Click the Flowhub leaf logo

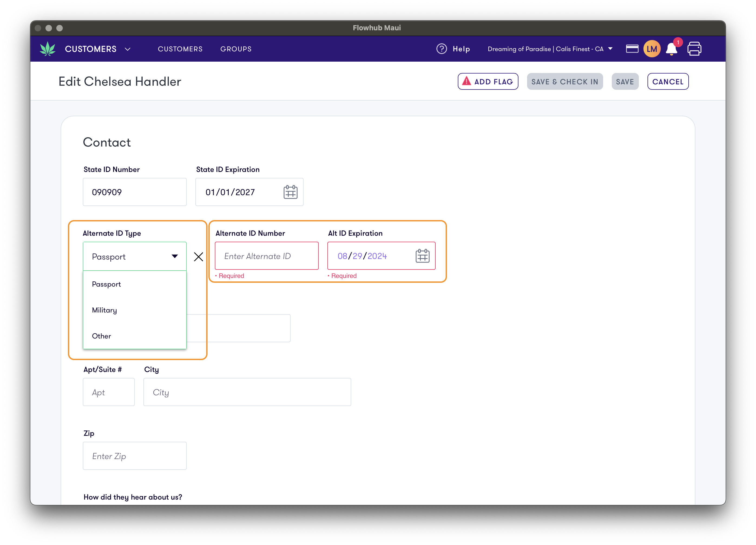[x=48, y=49]
